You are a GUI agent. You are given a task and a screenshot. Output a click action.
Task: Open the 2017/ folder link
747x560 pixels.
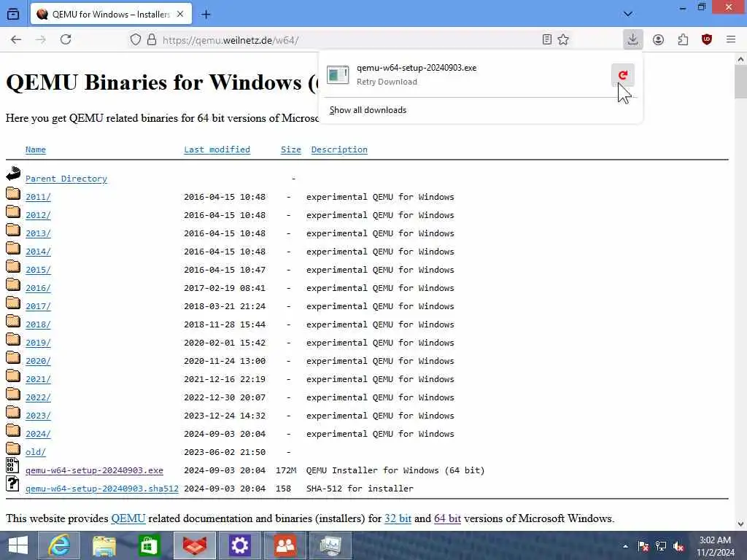[x=38, y=306]
